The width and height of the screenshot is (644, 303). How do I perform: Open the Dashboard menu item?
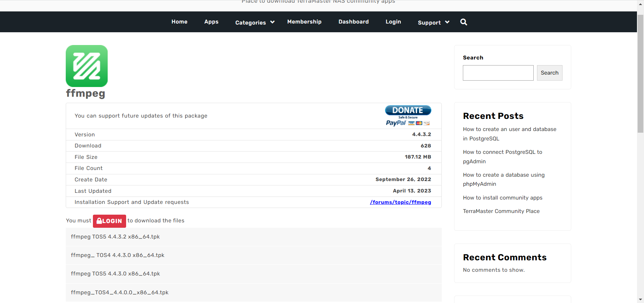354,22
